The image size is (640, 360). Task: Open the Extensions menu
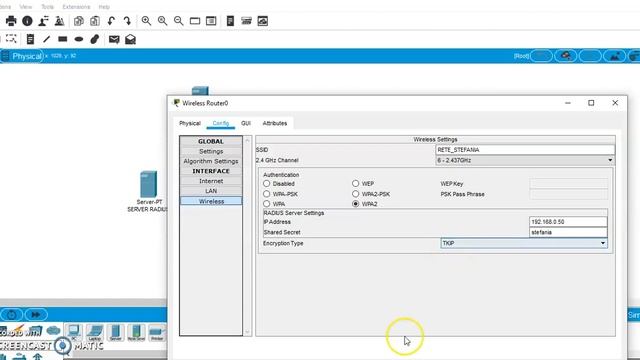click(76, 7)
